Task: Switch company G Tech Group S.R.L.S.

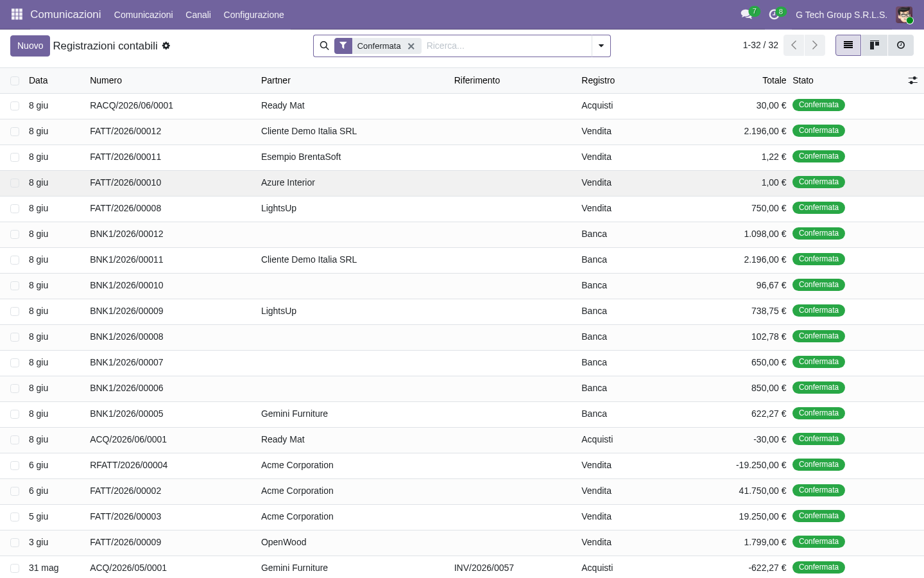Action: 841,15
